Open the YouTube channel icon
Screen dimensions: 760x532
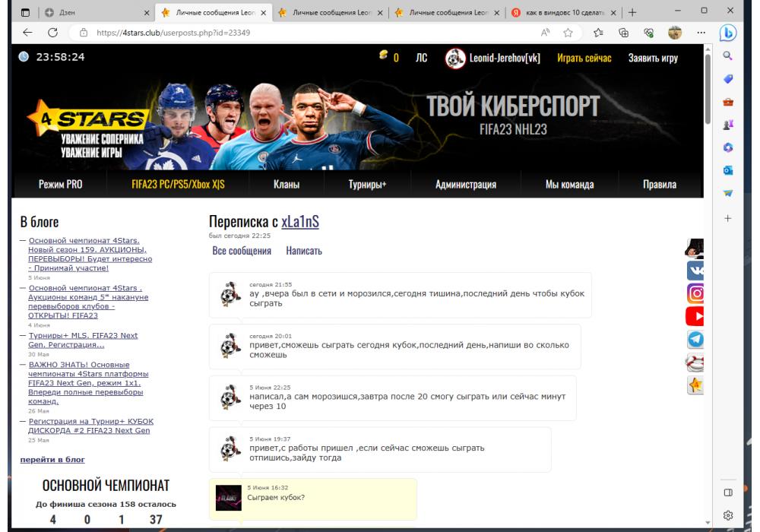(x=695, y=316)
